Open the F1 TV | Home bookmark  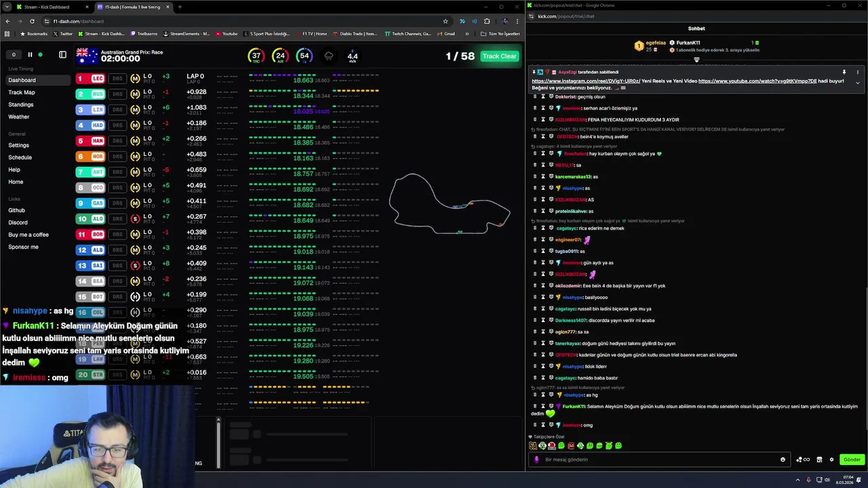click(311, 33)
